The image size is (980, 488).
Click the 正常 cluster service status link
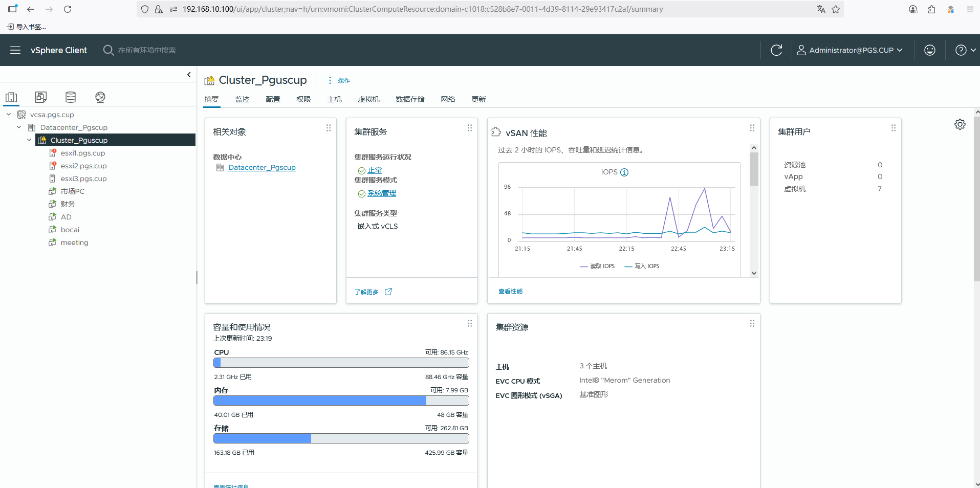375,170
